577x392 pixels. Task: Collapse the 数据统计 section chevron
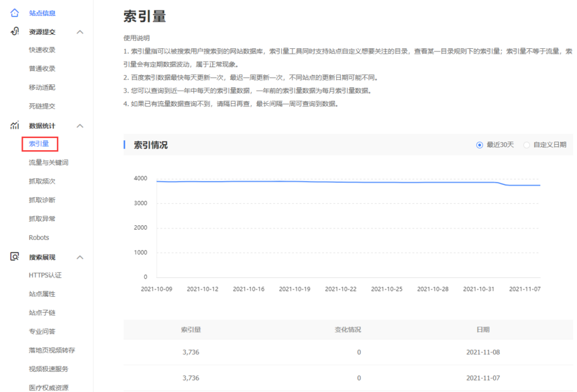tap(80, 126)
